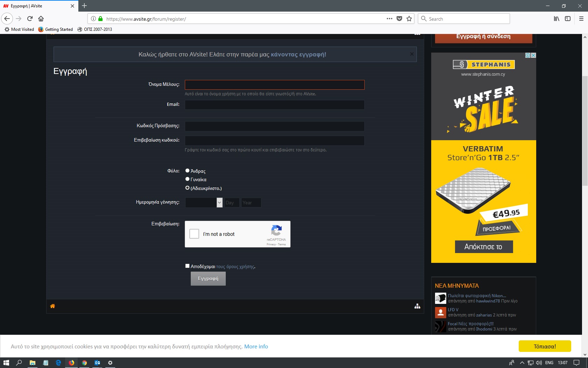This screenshot has width=588, height=368.
Task: Toggle the browser sidebar icon
Action: coord(568,19)
